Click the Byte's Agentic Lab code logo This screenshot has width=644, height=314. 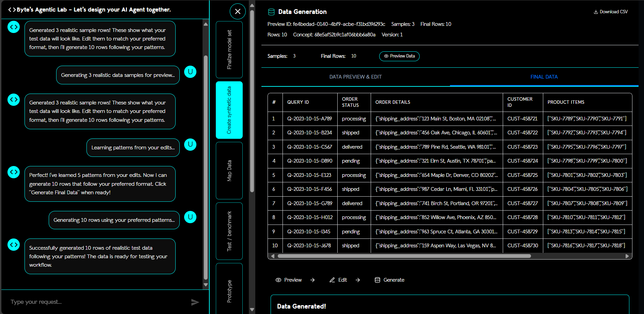pyautogui.click(x=12, y=10)
